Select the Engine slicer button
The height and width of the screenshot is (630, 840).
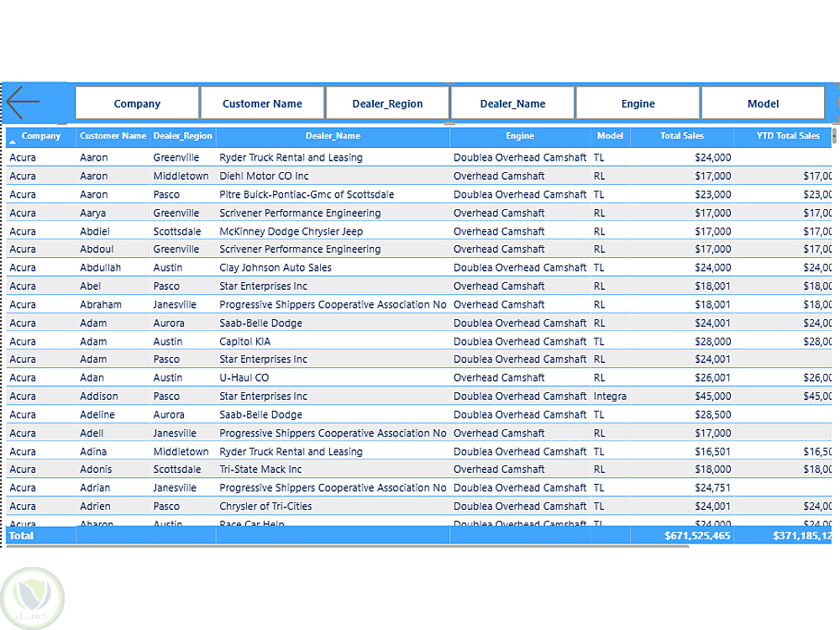click(x=638, y=102)
